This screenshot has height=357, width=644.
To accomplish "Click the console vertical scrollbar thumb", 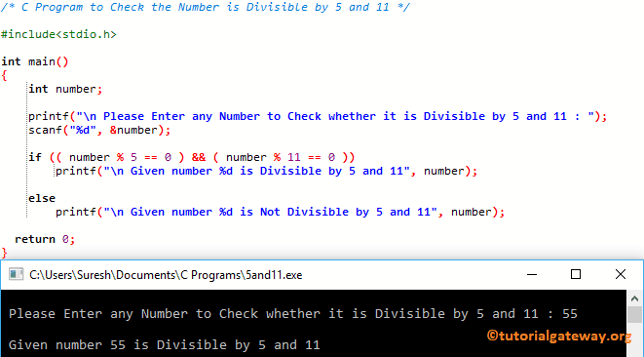I will pos(634,315).
